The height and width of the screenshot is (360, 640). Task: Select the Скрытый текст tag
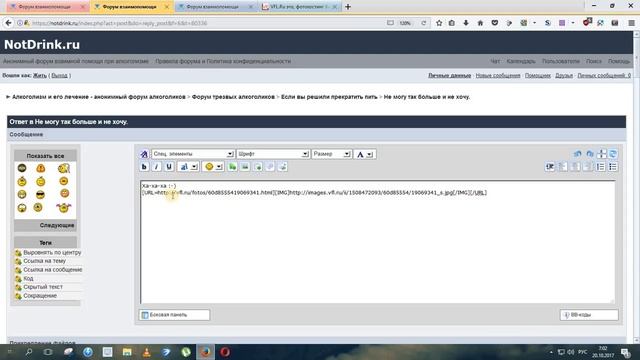tap(43, 287)
